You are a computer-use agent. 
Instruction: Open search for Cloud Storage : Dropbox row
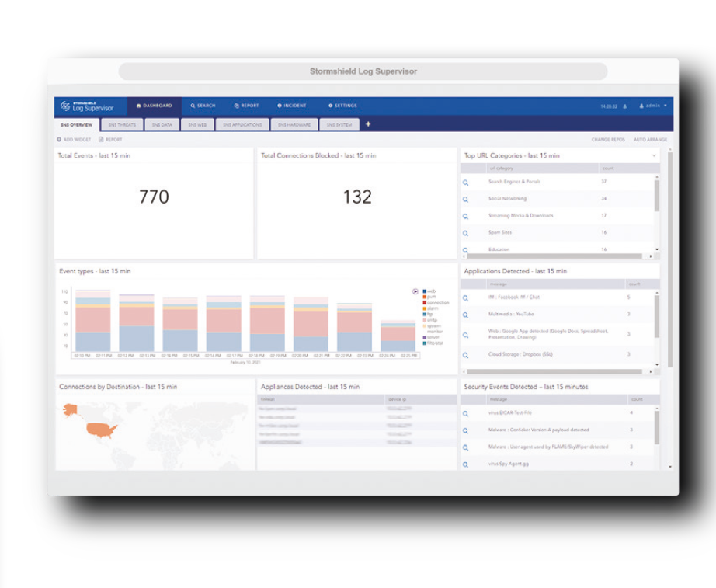point(466,354)
